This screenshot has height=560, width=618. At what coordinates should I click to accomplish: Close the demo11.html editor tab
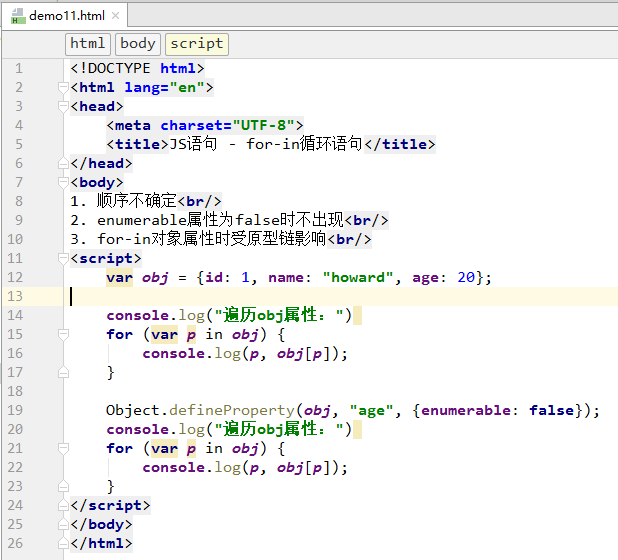click(115, 16)
